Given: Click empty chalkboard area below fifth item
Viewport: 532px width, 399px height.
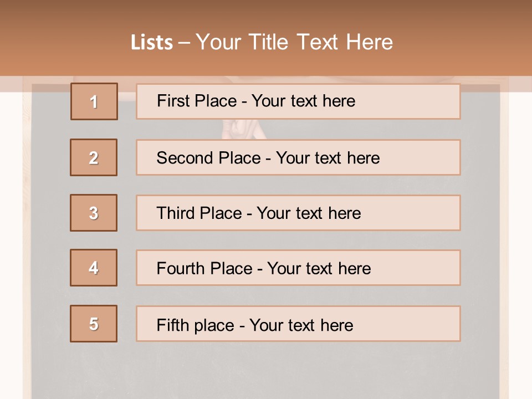Looking at the screenshot, I should [x=266, y=369].
